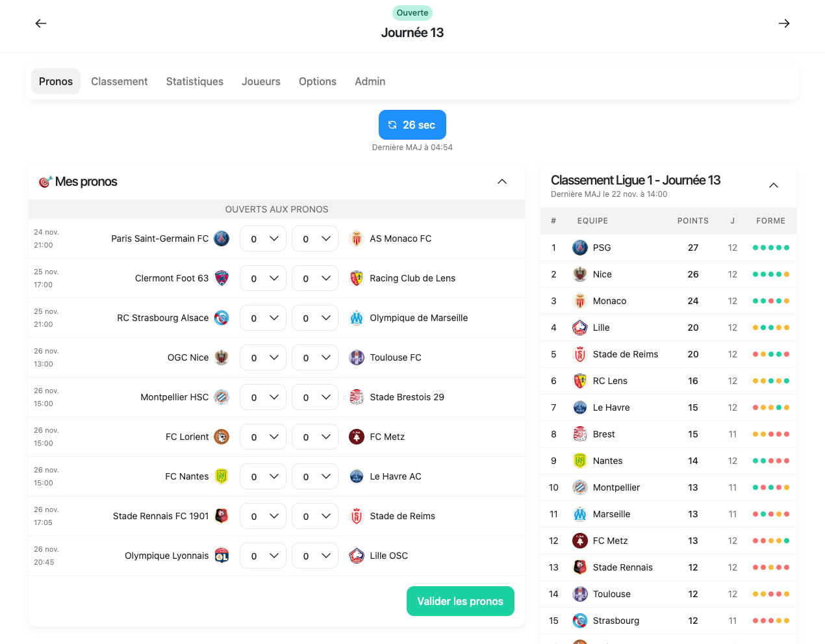The height and width of the screenshot is (644, 825).
Task: Click the Olympique de Marseille crest in the match list
Action: 357,318
